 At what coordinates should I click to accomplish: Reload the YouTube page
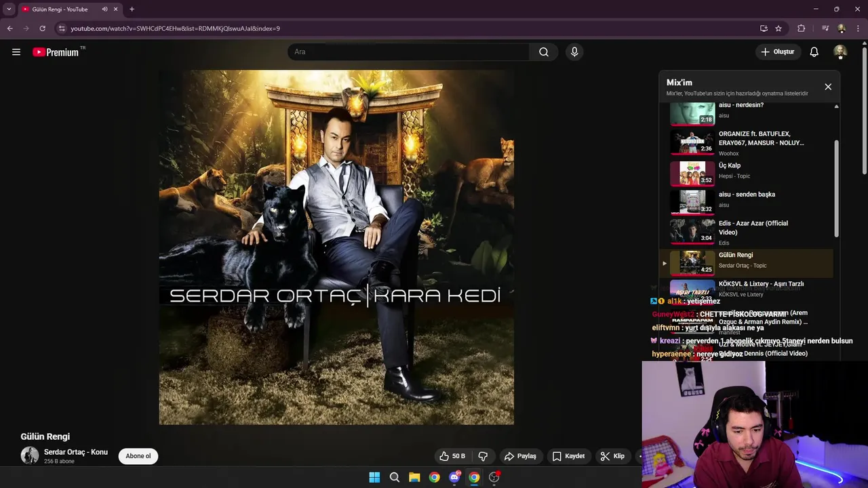42,28
